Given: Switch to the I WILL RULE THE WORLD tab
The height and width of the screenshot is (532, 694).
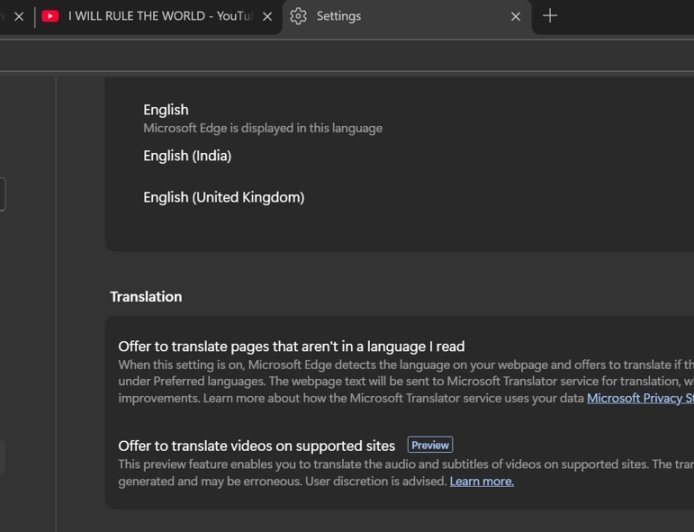Looking at the screenshot, I should coord(160,17).
